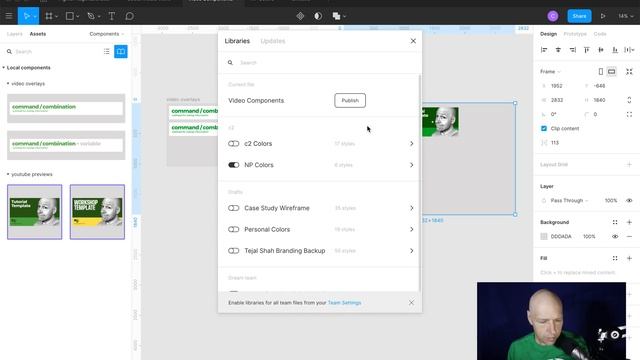Expand Tejal Shah Branding Backup details
The width and height of the screenshot is (640, 360).
pyautogui.click(x=411, y=251)
